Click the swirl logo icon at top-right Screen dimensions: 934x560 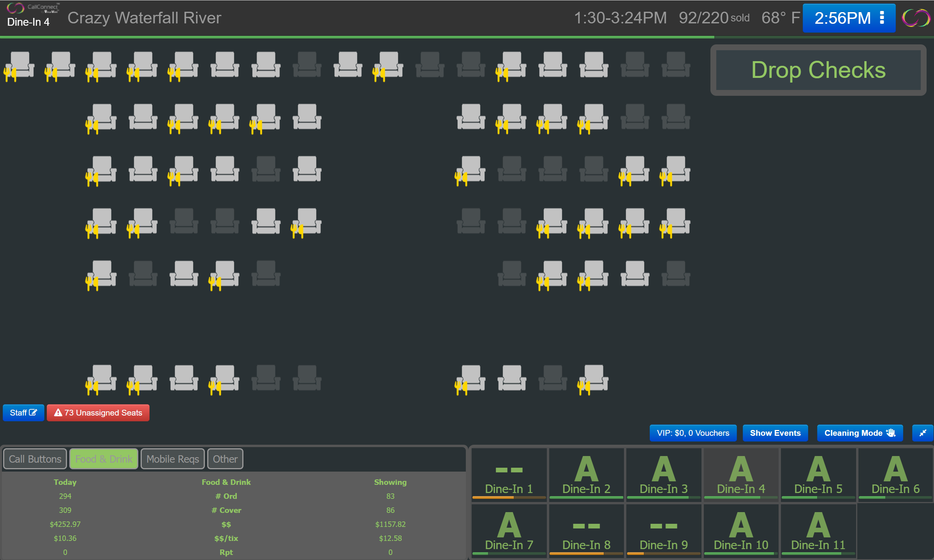tap(916, 18)
